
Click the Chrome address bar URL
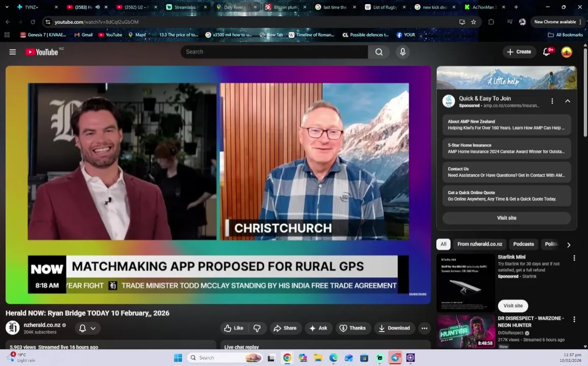coord(97,22)
